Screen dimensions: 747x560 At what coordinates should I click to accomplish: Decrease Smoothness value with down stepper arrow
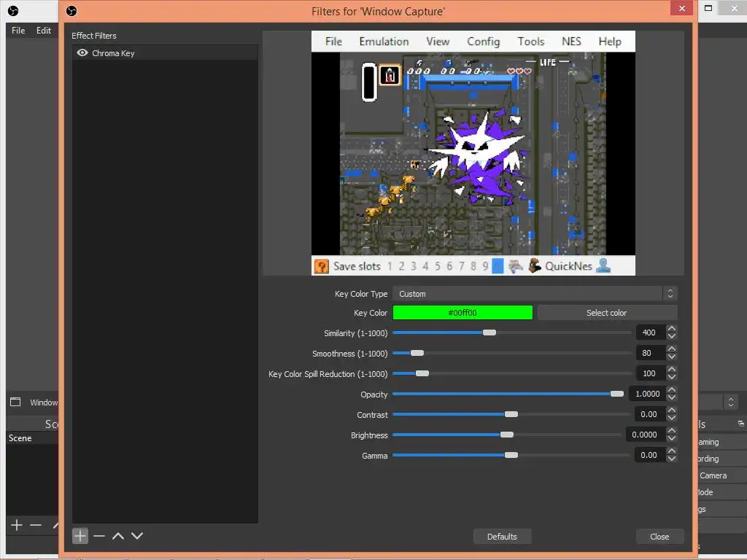tap(672, 357)
